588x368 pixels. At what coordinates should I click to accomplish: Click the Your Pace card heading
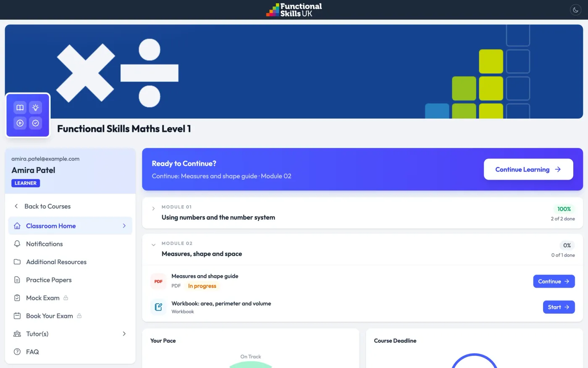(x=163, y=341)
